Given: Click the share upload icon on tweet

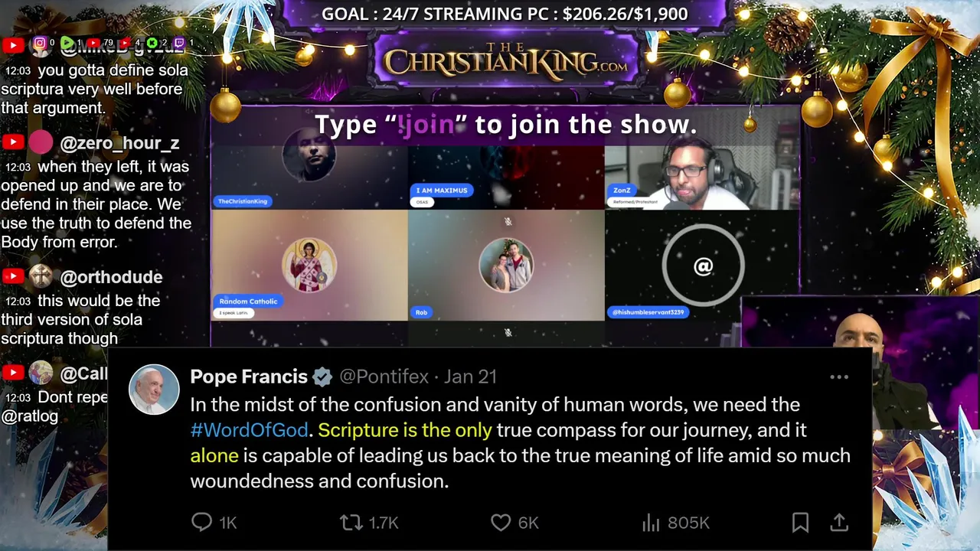Looking at the screenshot, I should 839,523.
